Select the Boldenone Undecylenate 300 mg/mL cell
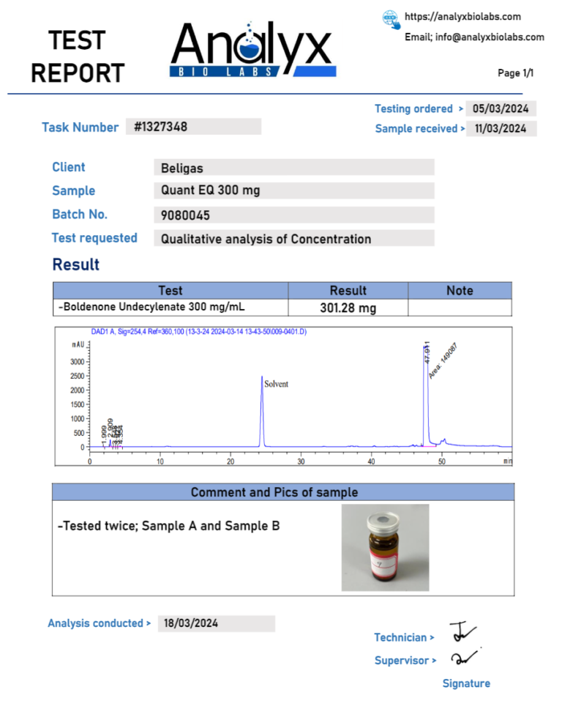The width and height of the screenshot is (562, 728). (x=171, y=308)
